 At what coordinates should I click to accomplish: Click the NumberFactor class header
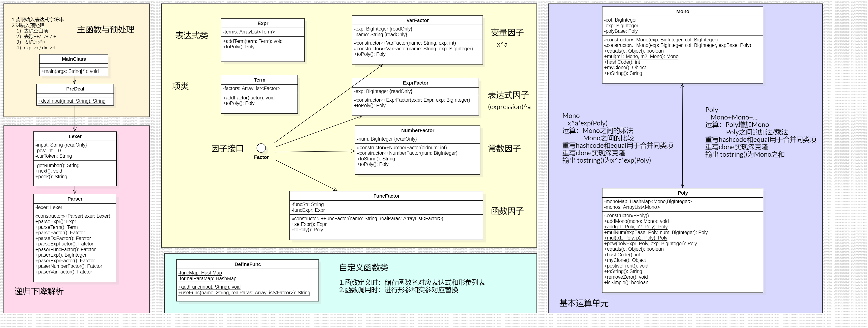pyautogui.click(x=417, y=130)
